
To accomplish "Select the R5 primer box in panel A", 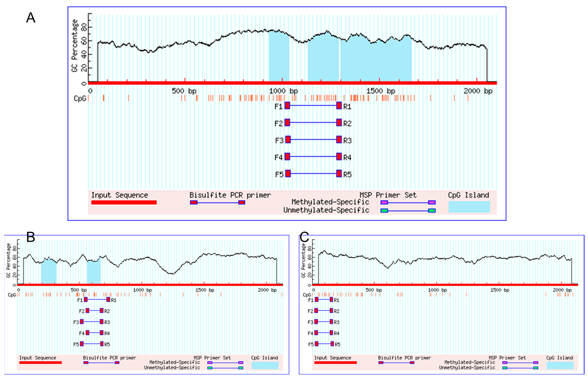I will (339, 173).
